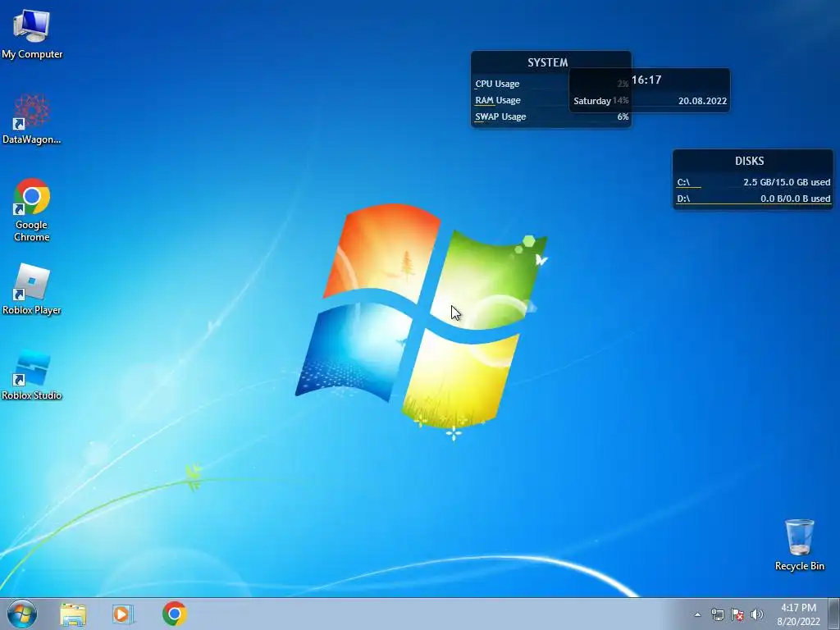Click the RAM Usage label
This screenshot has width=840, height=630.
[x=498, y=100]
